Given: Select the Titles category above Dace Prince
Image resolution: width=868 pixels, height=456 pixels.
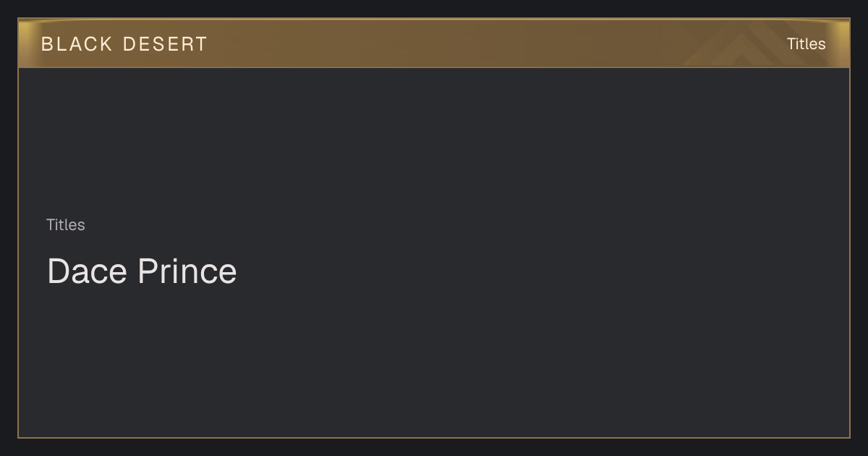Looking at the screenshot, I should (66, 225).
